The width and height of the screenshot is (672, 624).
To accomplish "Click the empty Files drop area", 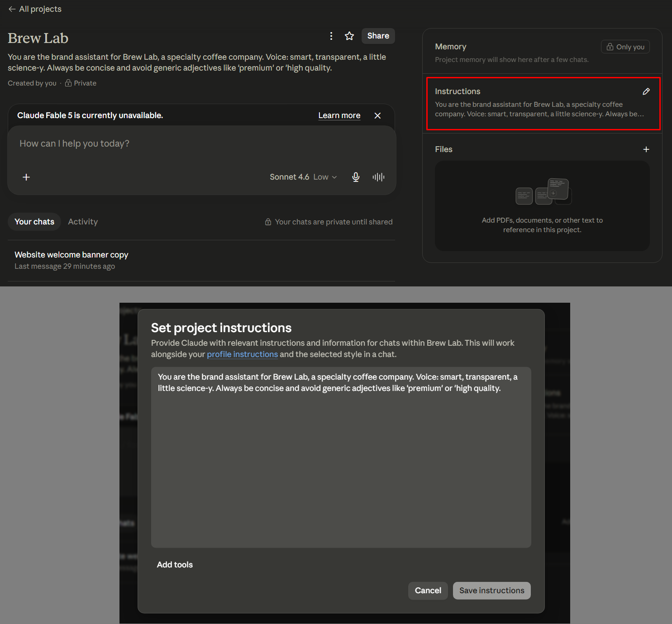I will (542, 206).
